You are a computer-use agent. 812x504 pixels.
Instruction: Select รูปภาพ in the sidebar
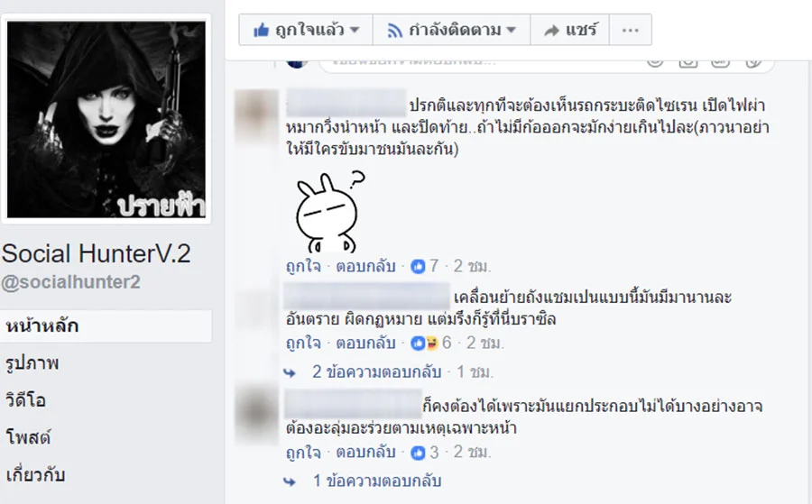tap(32, 363)
